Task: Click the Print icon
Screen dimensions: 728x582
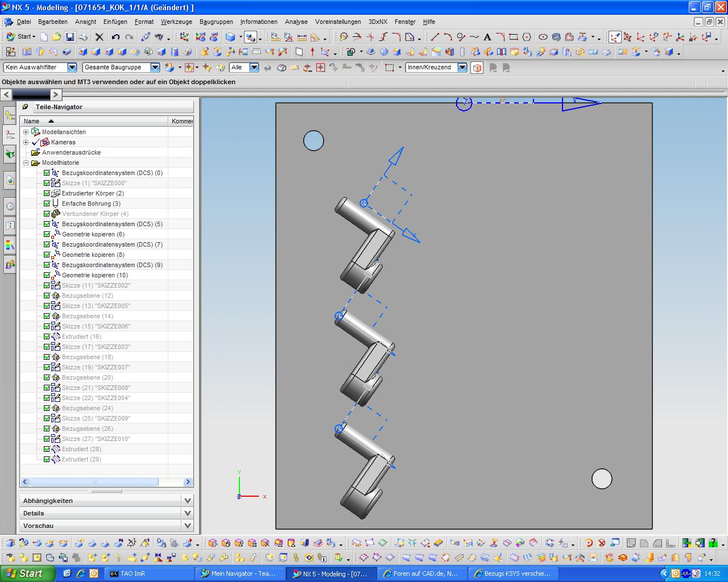Action: point(83,37)
